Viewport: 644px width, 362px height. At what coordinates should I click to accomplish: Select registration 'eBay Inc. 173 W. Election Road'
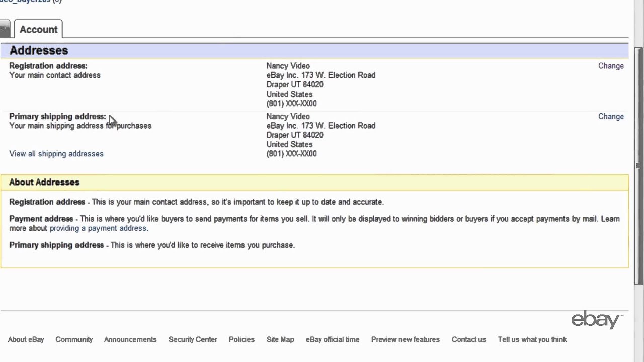point(321,75)
